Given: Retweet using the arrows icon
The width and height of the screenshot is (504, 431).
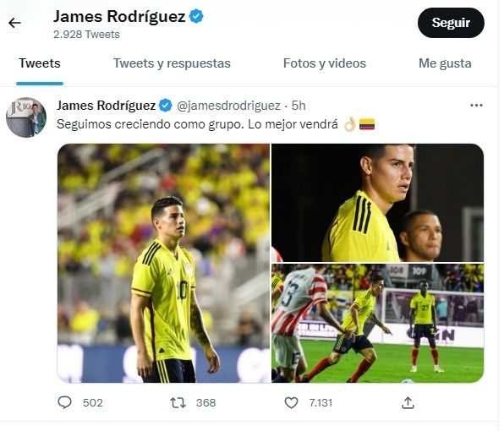Looking at the screenshot, I should click(178, 402).
